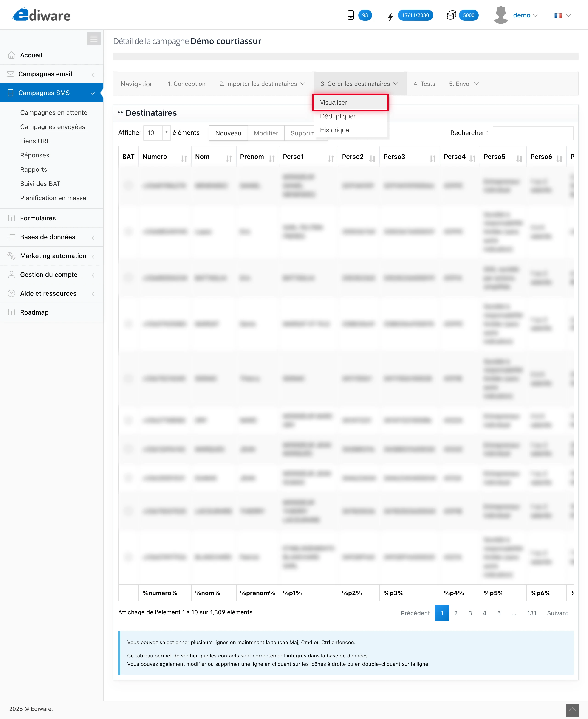Click the demo user avatar
Viewport: 588px width, 719px height.
pyautogui.click(x=501, y=15)
